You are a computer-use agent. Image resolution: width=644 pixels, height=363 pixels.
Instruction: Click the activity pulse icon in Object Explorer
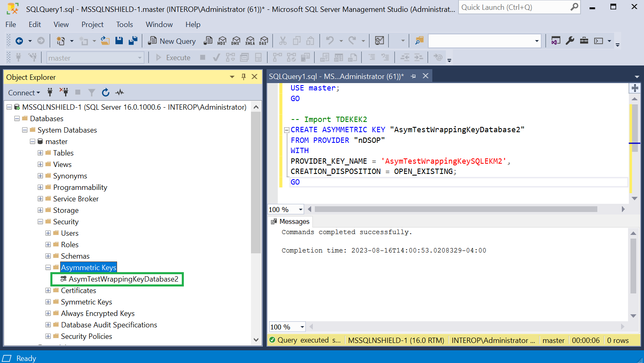click(120, 92)
